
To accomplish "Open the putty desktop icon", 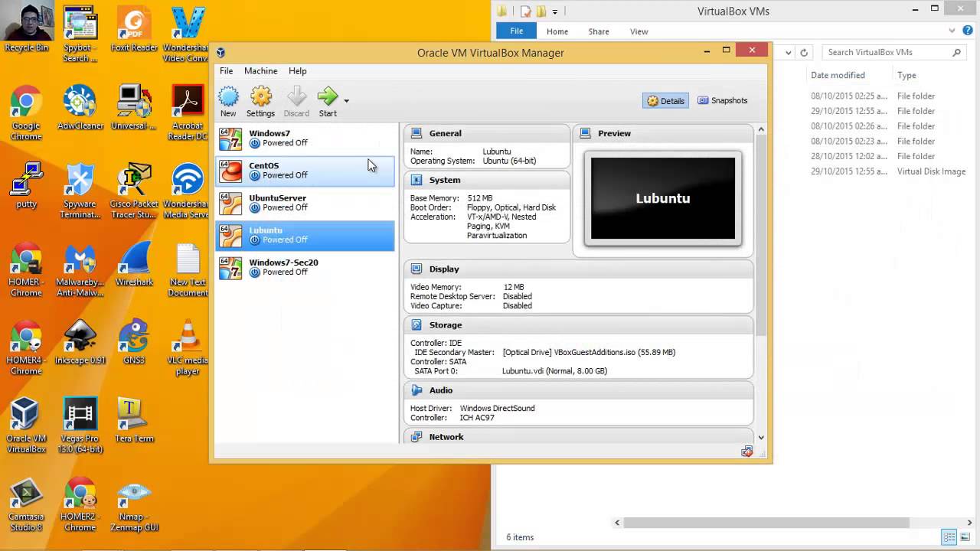I will coord(26,186).
